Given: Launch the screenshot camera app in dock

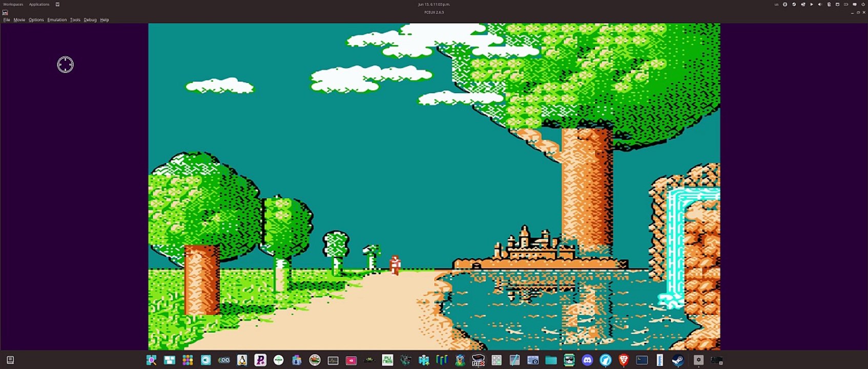Looking at the screenshot, I should [533, 360].
